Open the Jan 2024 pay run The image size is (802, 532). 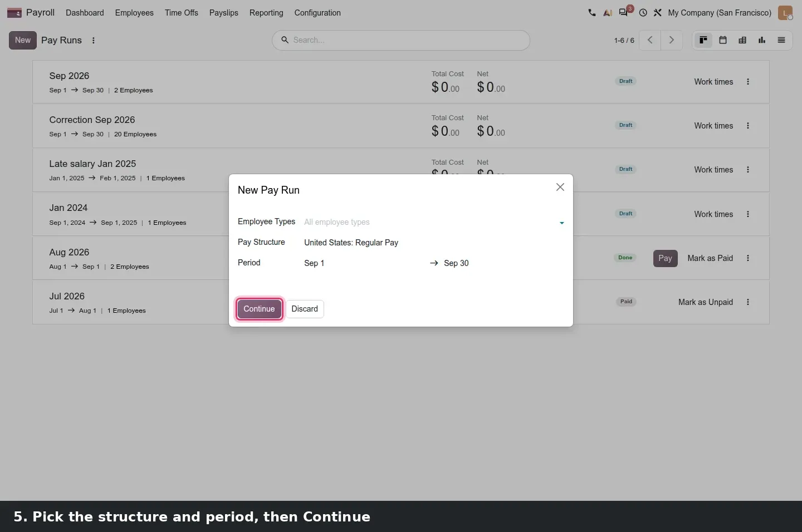tap(68, 208)
